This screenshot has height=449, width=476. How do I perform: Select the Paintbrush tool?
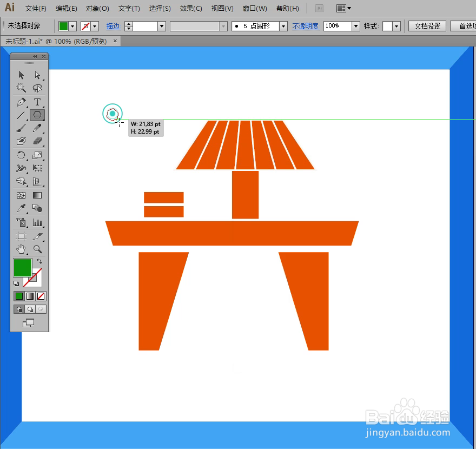[x=21, y=128]
